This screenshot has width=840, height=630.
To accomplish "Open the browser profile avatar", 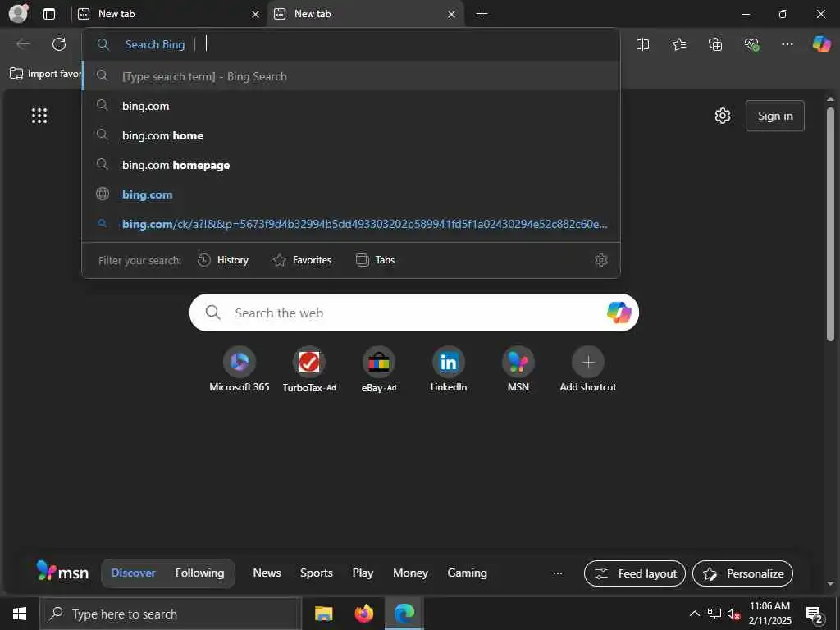I will pos(18,13).
